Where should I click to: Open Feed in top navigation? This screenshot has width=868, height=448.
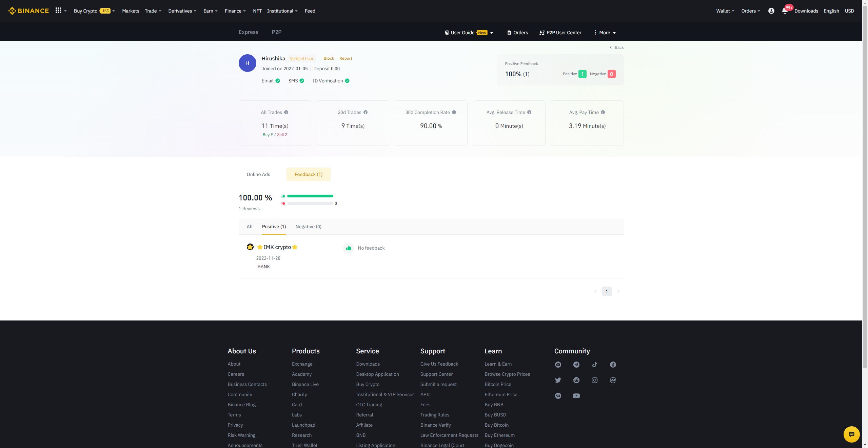tap(310, 11)
